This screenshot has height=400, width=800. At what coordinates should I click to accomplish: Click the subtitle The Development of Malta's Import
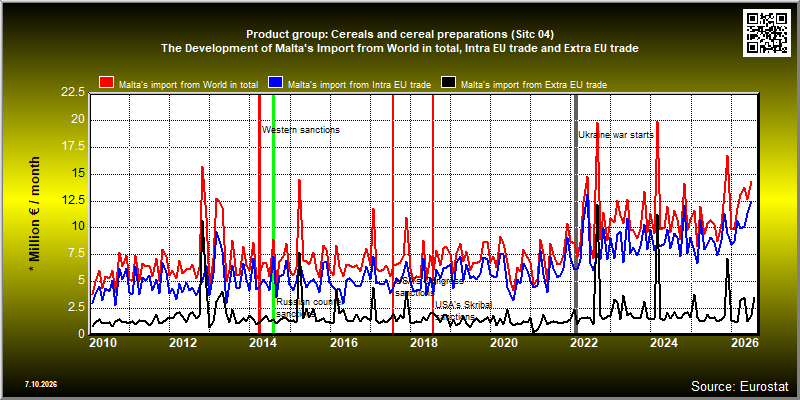[x=400, y=48]
